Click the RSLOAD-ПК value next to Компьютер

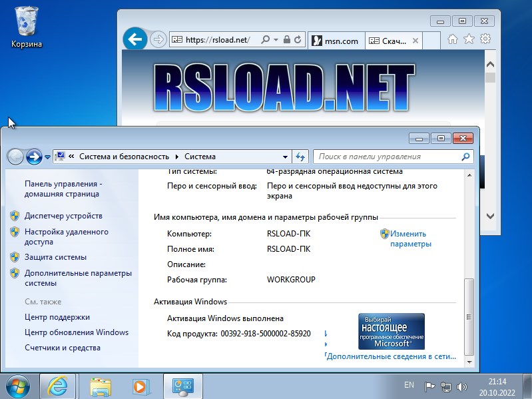(289, 234)
